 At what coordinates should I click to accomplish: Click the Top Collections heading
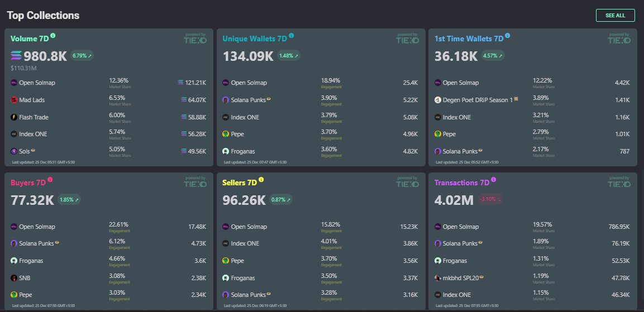[x=43, y=16]
